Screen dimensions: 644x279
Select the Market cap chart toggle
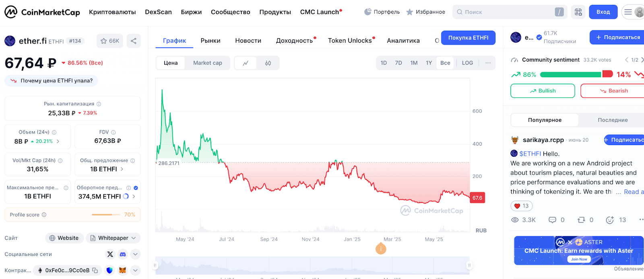tap(208, 63)
